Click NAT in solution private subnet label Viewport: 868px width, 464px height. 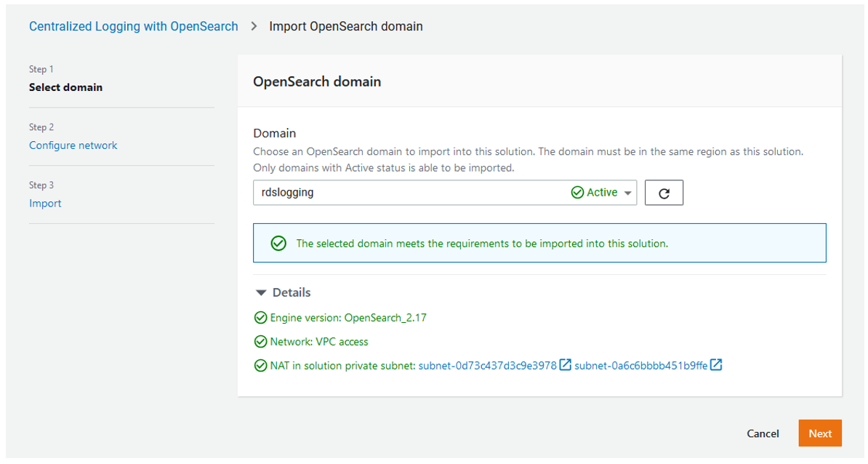342,365
